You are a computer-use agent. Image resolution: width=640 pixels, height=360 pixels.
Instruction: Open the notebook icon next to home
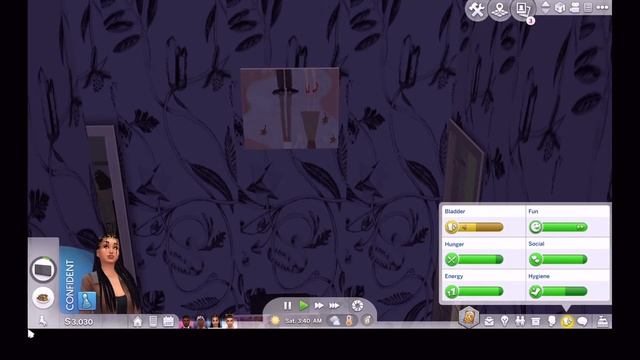point(153,322)
